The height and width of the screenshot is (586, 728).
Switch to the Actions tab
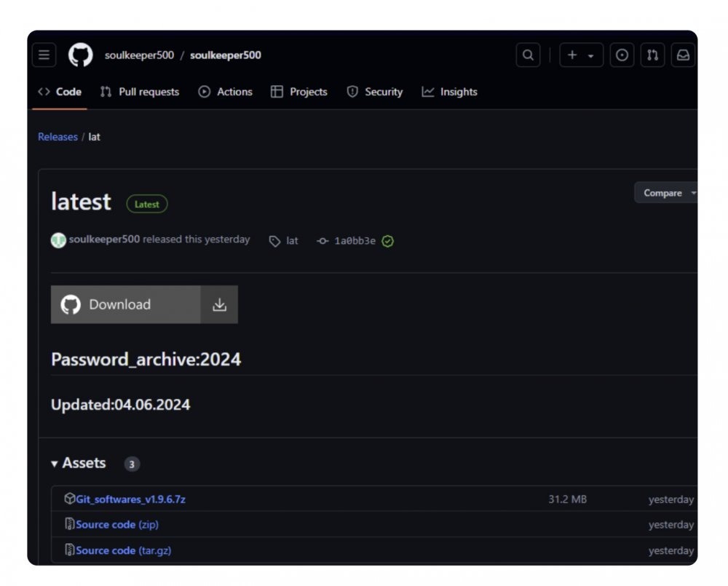click(x=225, y=92)
